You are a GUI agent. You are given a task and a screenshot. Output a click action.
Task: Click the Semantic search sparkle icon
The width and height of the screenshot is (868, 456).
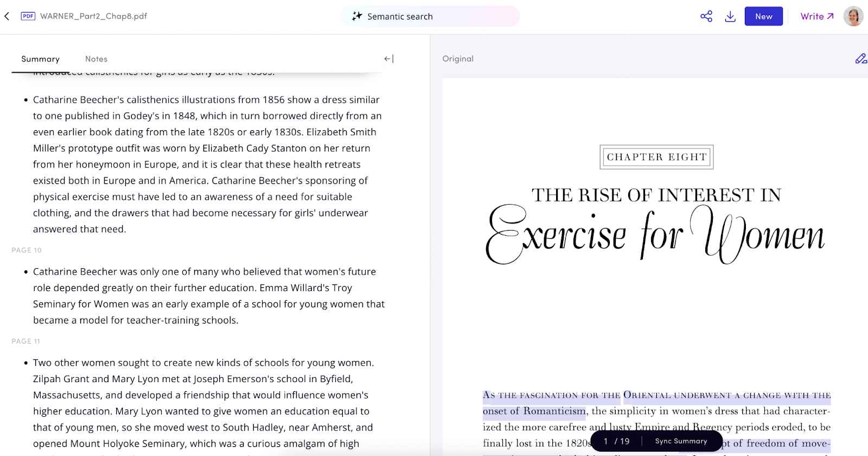(357, 16)
